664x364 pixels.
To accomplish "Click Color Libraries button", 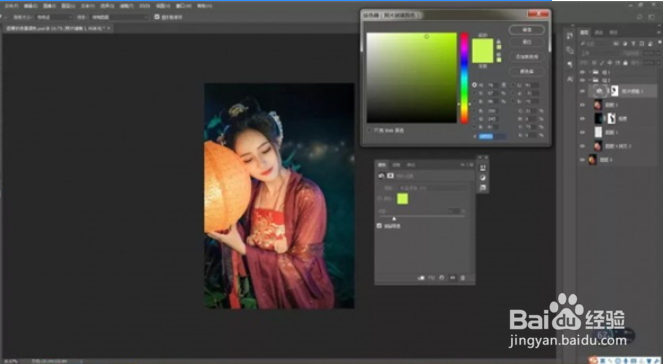I will (527, 72).
